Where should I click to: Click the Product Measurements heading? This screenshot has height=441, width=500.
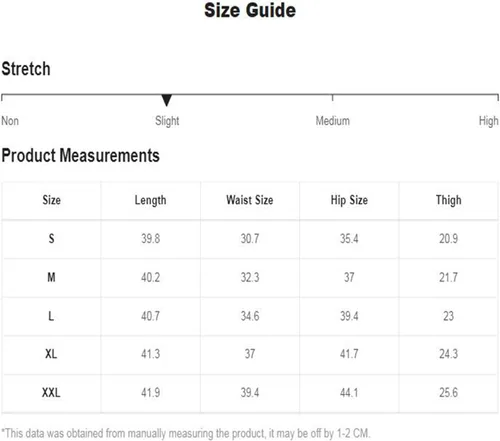pyautogui.click(x=80, y=156)
